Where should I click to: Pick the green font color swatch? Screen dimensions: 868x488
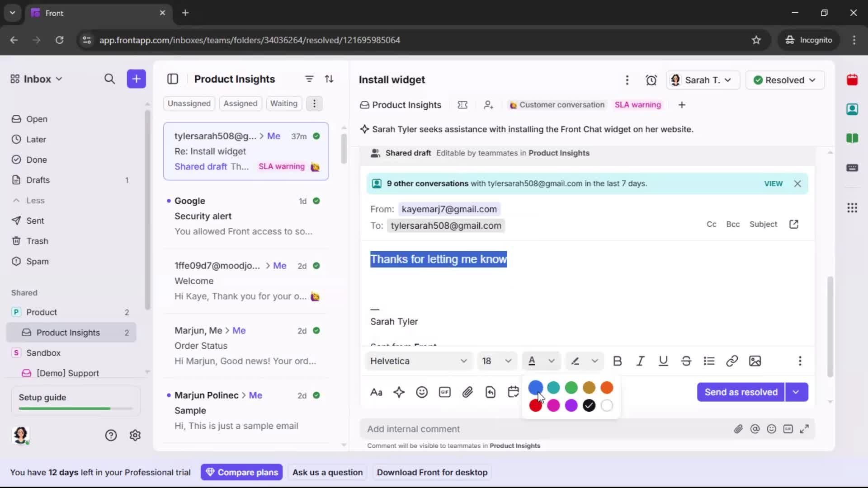coord(571,387)
